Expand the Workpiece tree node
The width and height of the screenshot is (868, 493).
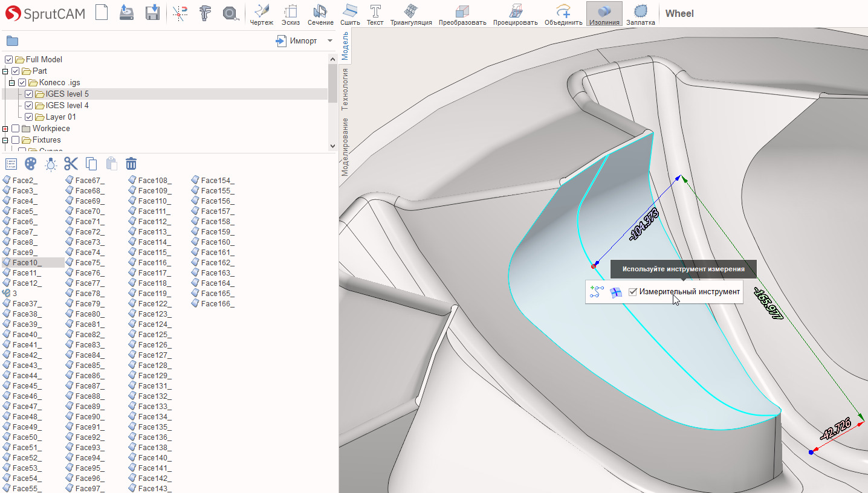coord(5,129)
